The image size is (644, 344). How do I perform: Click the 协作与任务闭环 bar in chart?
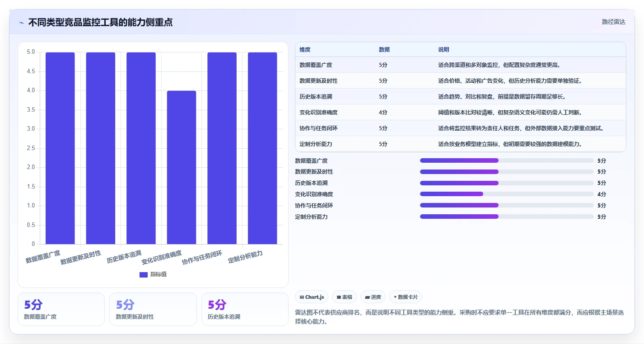222,148
